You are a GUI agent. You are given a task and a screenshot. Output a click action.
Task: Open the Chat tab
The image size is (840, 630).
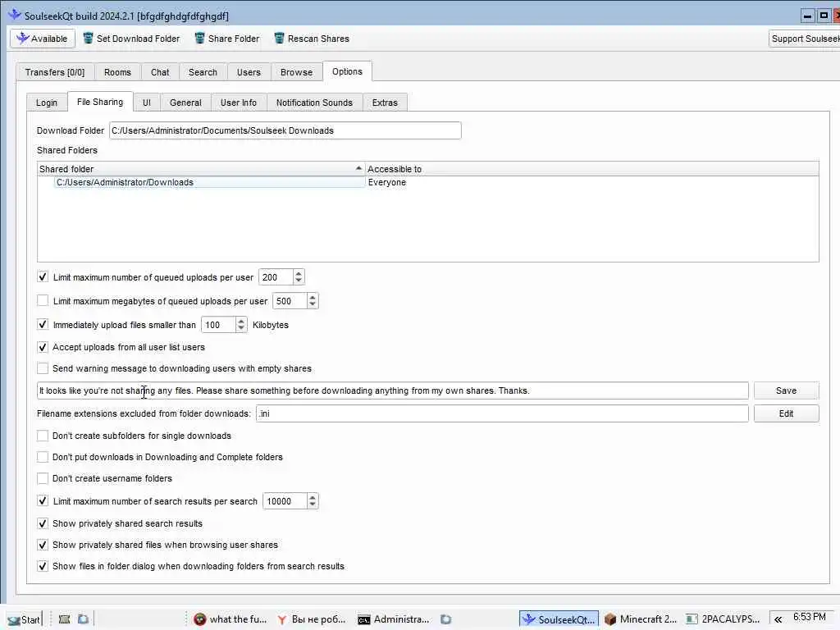(x=160, y=72)
